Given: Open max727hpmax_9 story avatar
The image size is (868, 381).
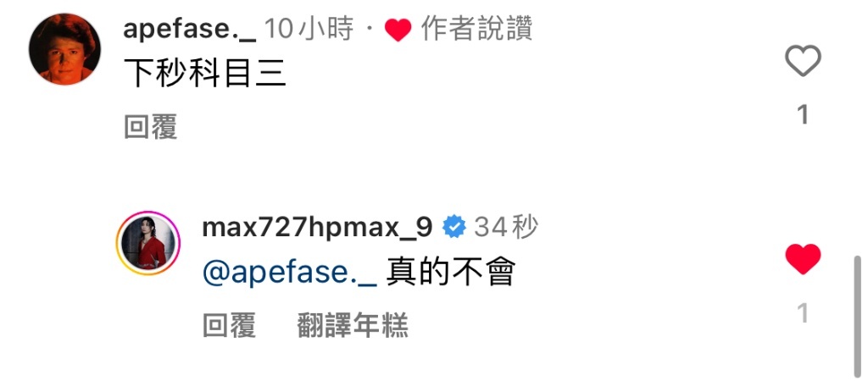Looking at the screenshot, I should [148, 243].
